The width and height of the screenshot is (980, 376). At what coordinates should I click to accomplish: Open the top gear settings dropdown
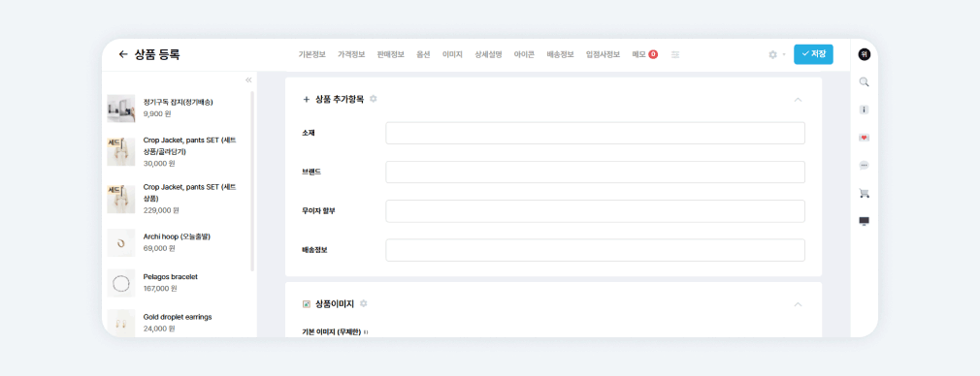tap(777, 55)
